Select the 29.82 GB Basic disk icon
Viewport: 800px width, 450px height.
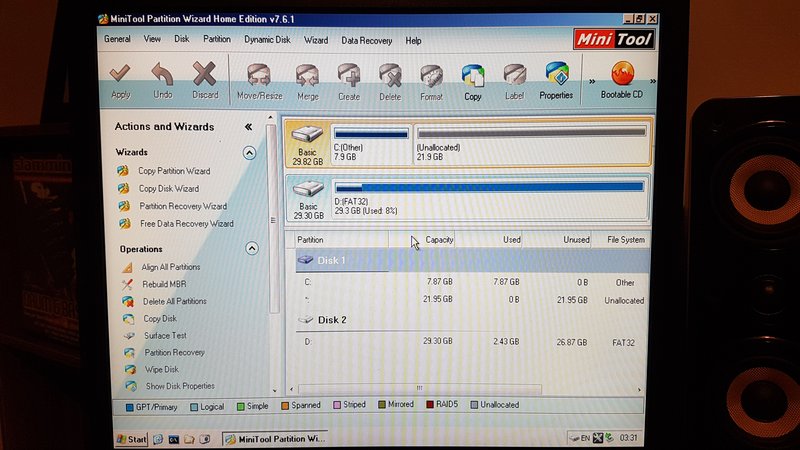307,135
